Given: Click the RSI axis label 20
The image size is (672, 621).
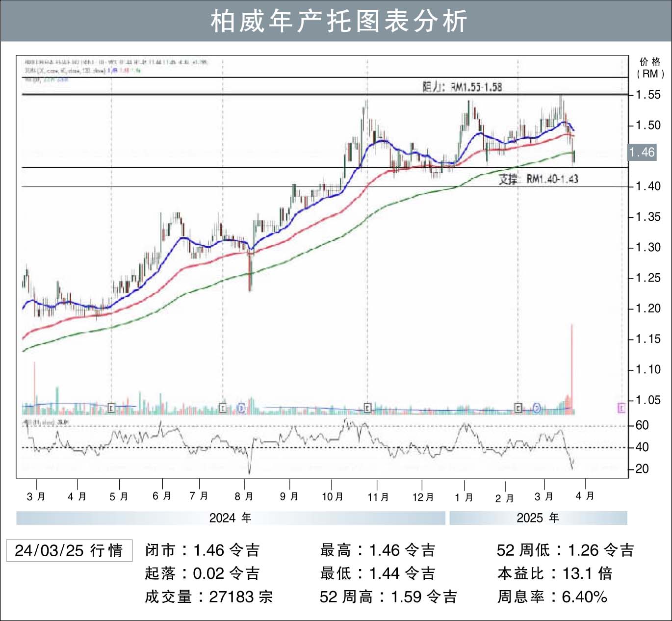Looking at the screenshot, I should (642, 469).
